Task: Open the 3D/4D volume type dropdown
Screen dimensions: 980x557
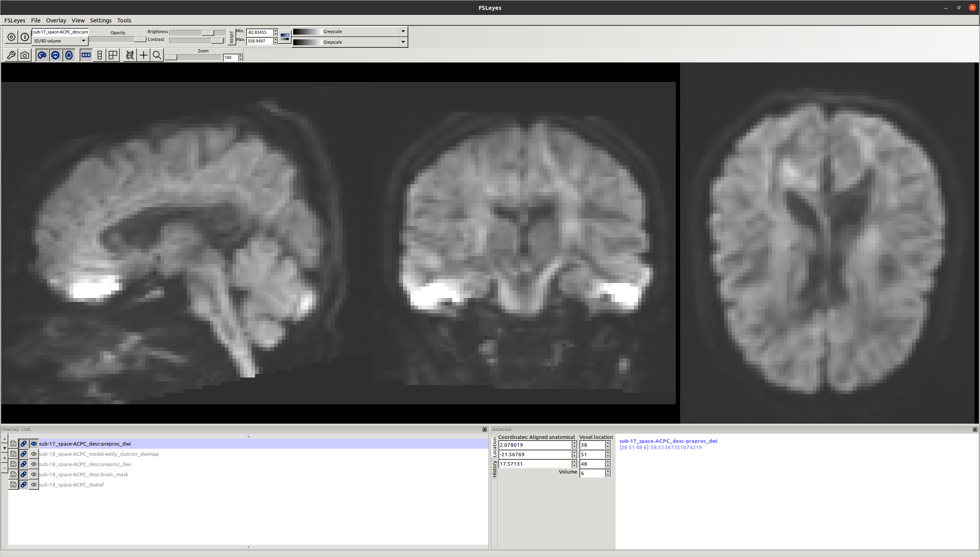Action: pyautogui.click(x=83, y=41)
